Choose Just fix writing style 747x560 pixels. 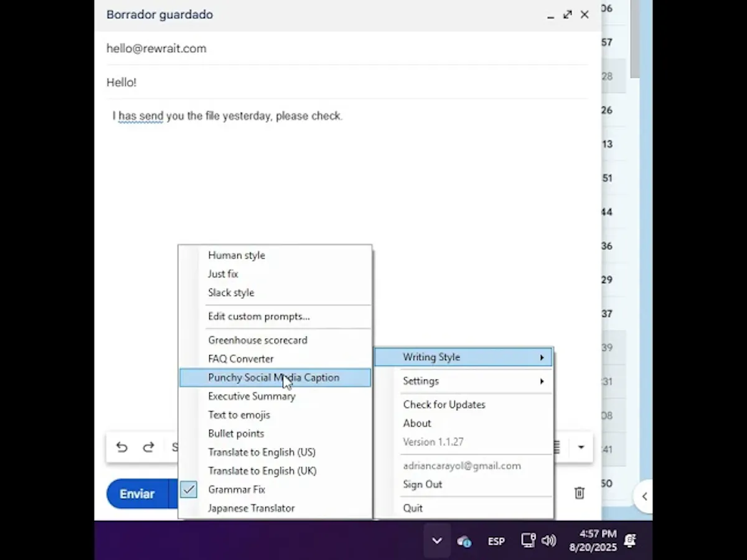coord(275,274)
